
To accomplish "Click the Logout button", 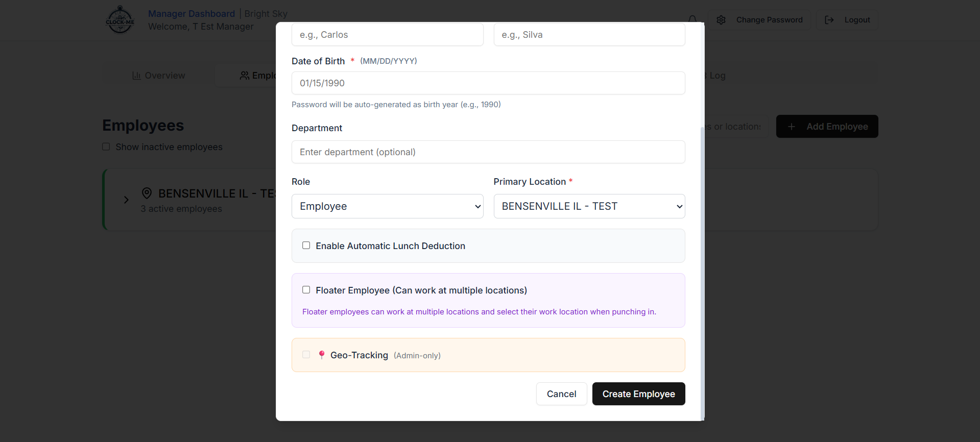I will click(847, 20).
